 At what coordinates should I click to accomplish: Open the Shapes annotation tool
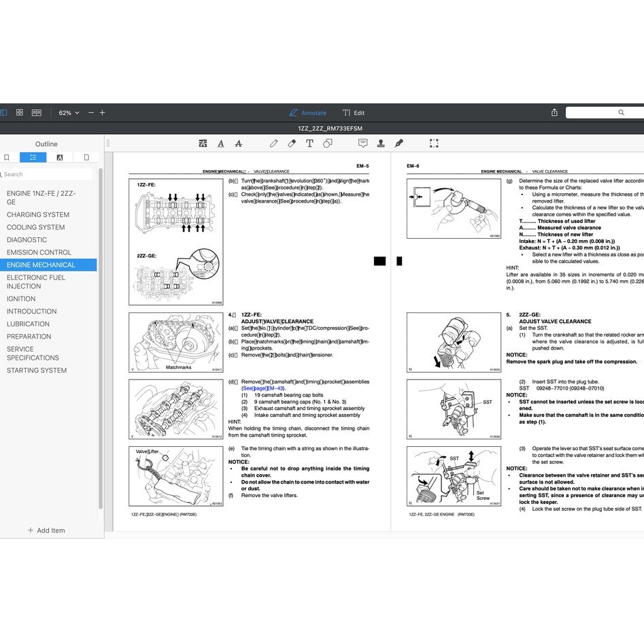327,143
